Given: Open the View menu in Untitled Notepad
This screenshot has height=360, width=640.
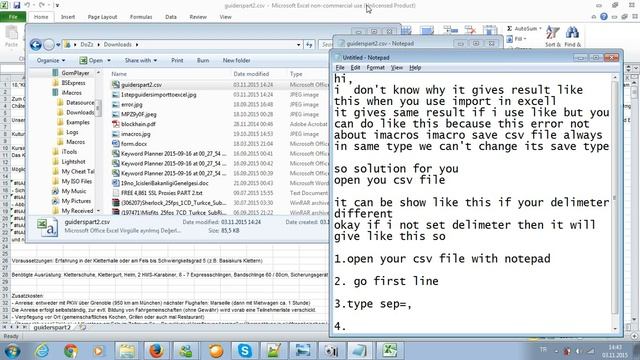Looking at the screenshot, I should click(x=397, y=68).
